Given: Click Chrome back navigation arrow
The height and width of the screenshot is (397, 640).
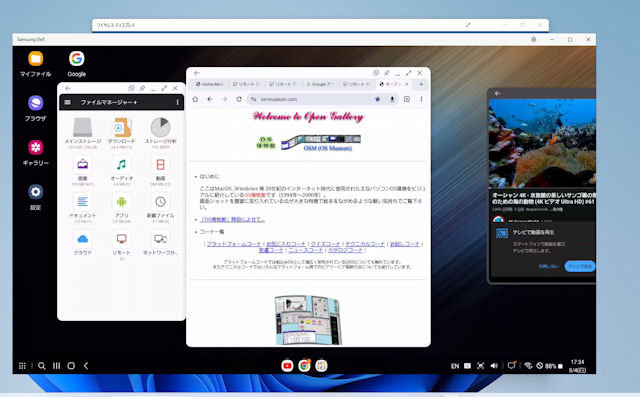Looking at the screenshot, I should [x=210, y=99].
